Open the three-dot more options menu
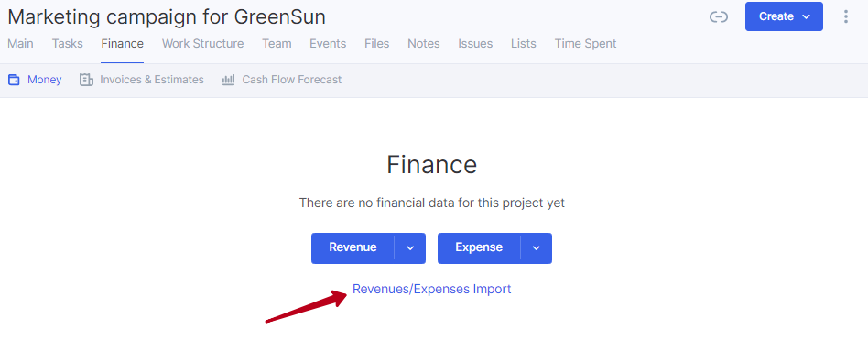Screen dimensions: 868x362 845,16
